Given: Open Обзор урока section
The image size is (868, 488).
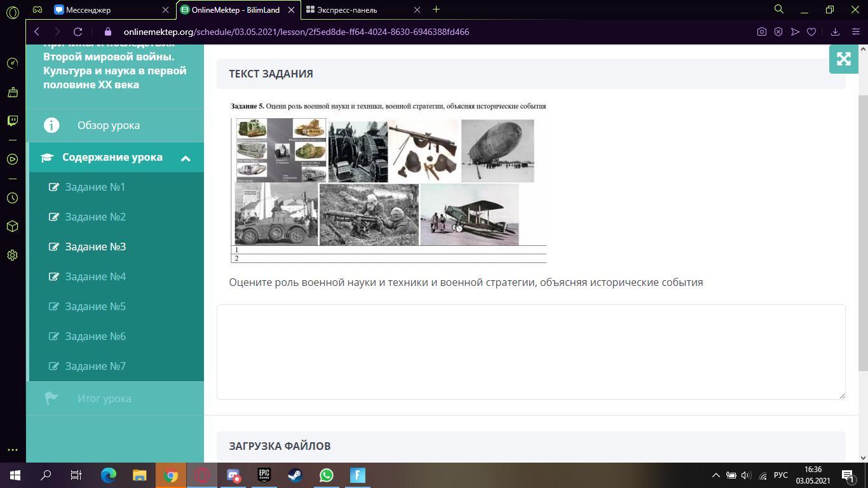Looking at the screenshot, I should click(115, 125).
